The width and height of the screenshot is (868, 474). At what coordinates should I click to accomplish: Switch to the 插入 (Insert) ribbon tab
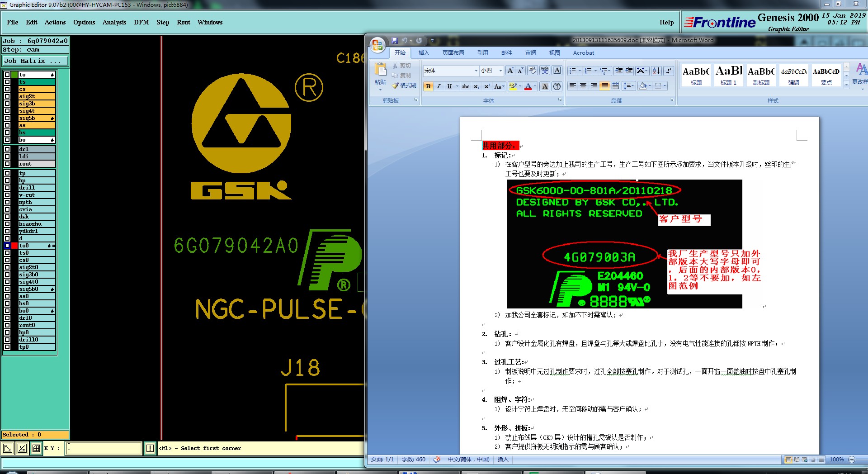click(x=424, y=53)
